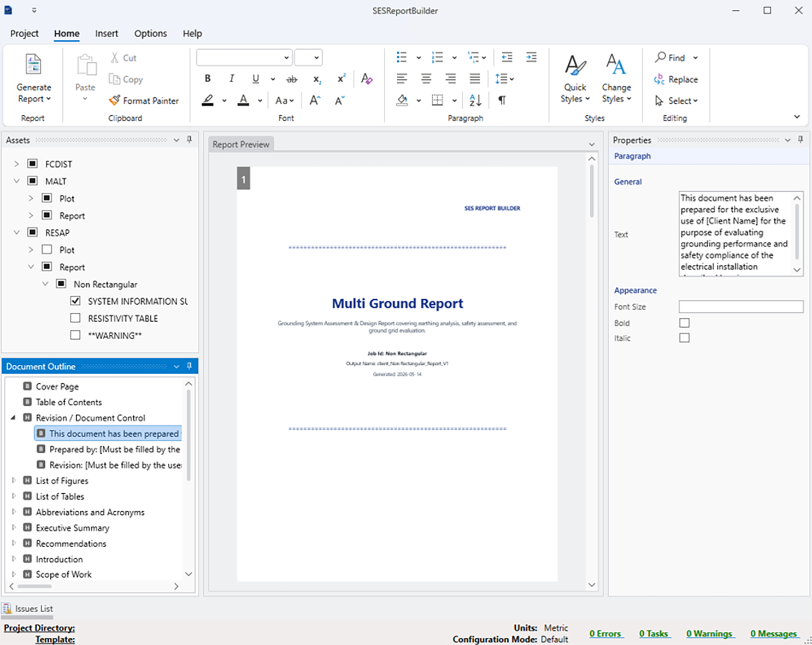Toggle Superscript formatting
This screenshot has width=812, height=645.
pos(341,79)
